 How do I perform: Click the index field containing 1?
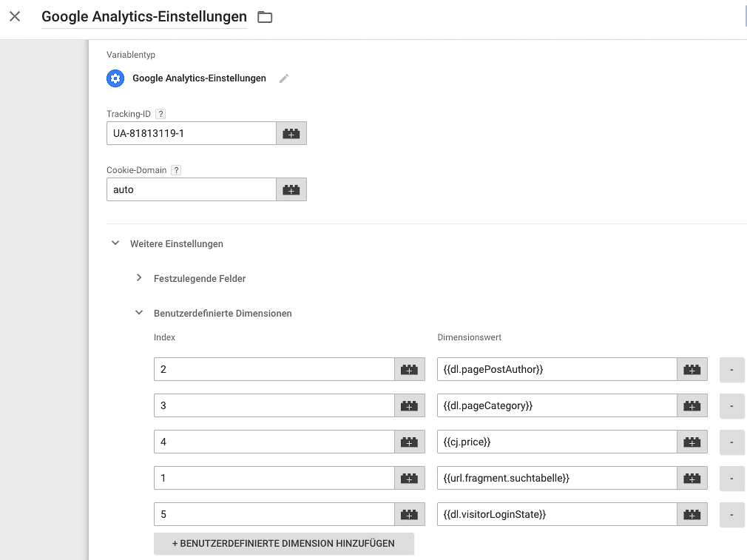click(x=274, y=478)
